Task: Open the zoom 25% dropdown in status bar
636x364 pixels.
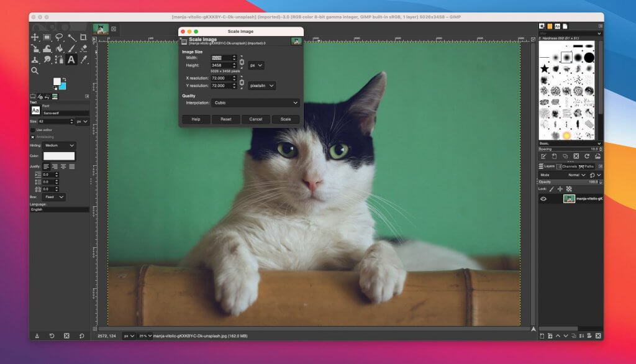Action: [x=145, y=336]
